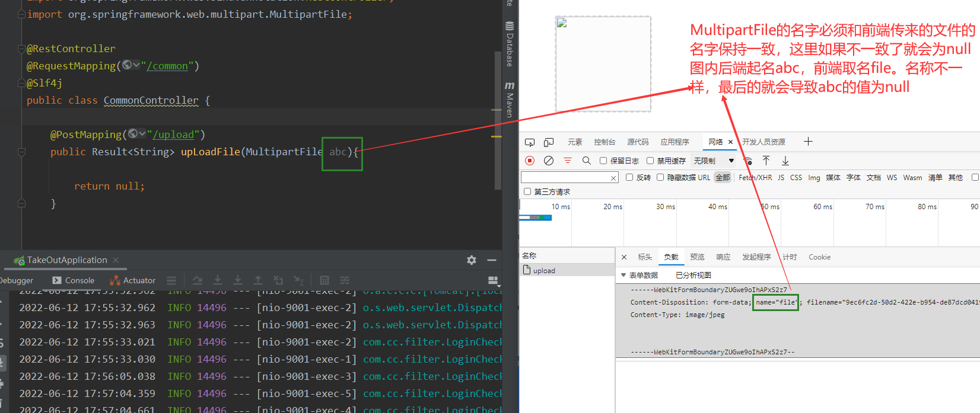Open the Maven side tool window
The image size is (980, 413).
[x=510, y=100]
